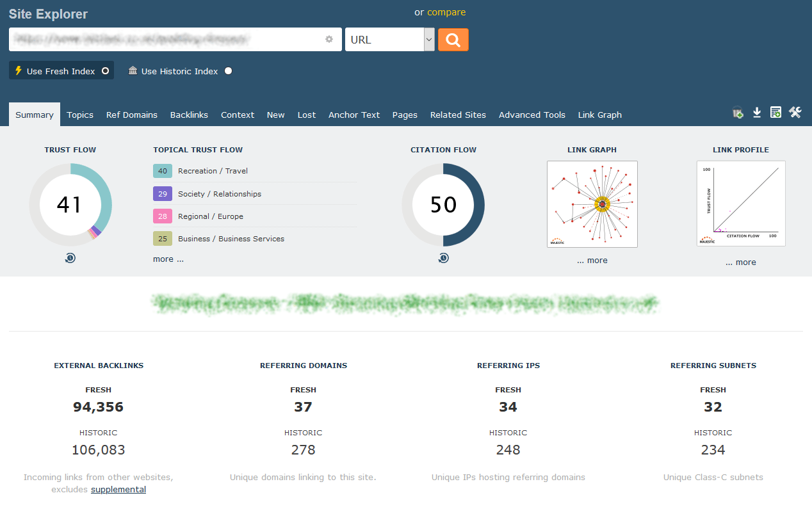The height and width of the screenshot is (507, 812).
Task: Click the compare link
Action: coord(446,12)
